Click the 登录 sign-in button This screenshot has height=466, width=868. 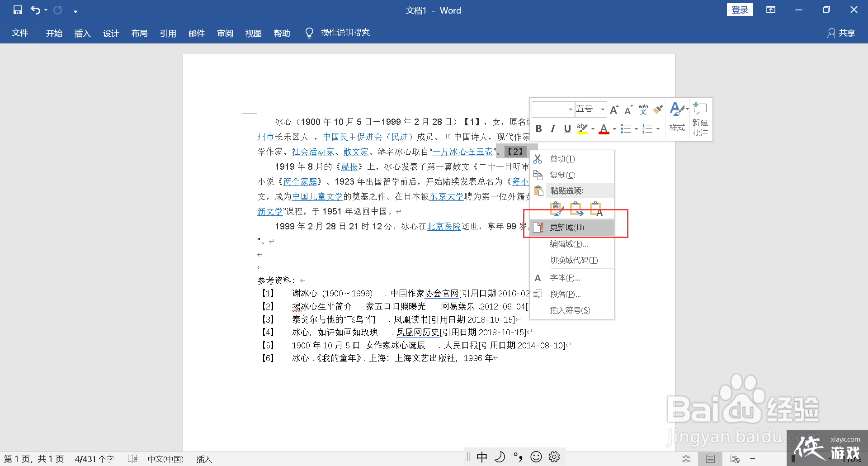(740, 10)
